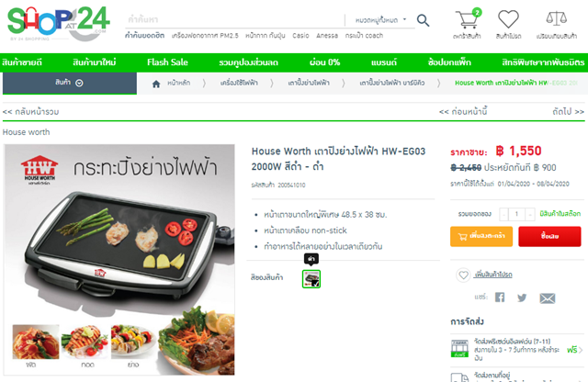Open the ผ่อน 0% menu item
Viewport: 588px width, 382px height.
324,62
